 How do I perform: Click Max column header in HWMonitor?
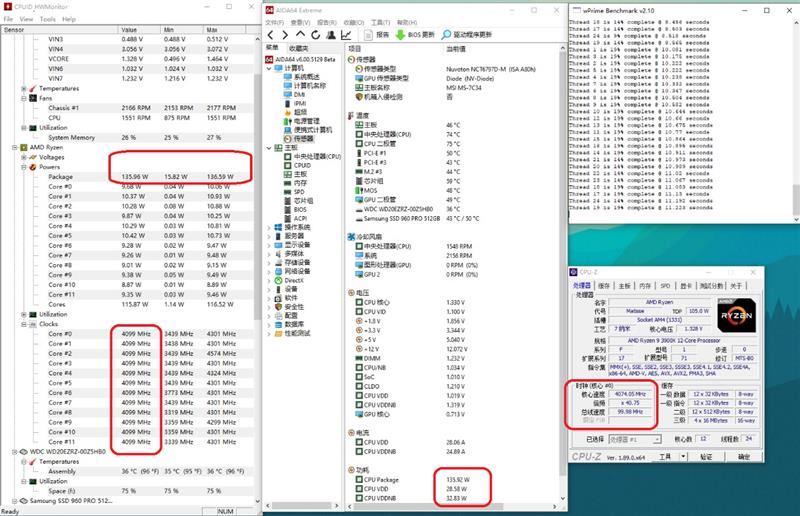tap(223, 30)
